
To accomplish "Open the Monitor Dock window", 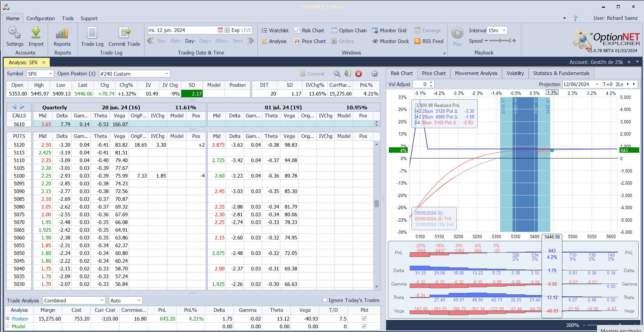I will pos(391,41).
